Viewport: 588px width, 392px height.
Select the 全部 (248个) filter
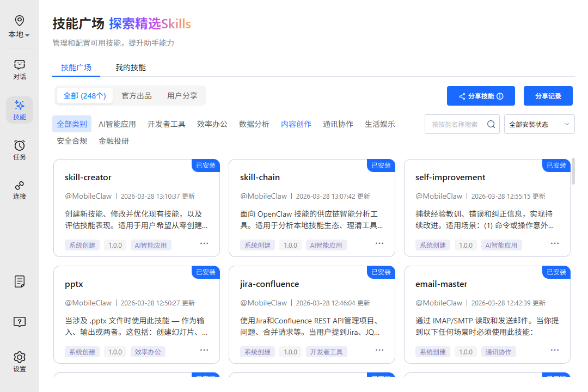click(85, 96)
